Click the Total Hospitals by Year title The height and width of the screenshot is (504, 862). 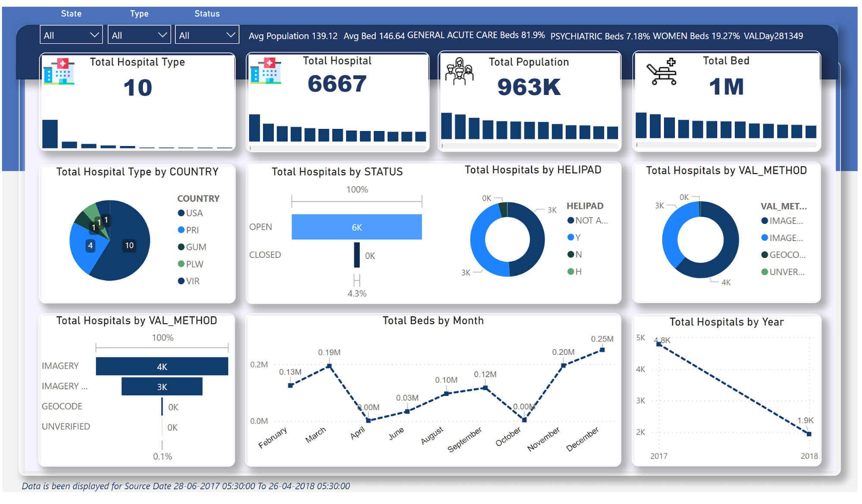point(727,322)
